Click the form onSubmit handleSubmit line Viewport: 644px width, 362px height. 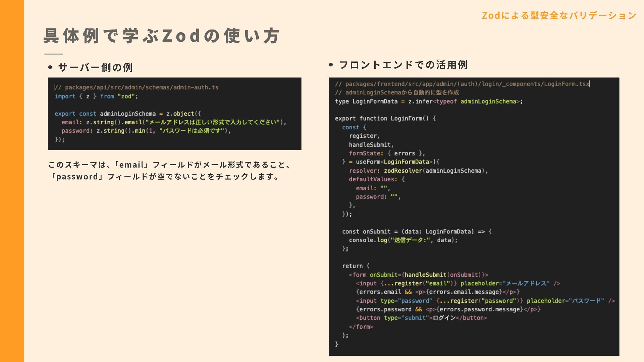coord(418,275)
